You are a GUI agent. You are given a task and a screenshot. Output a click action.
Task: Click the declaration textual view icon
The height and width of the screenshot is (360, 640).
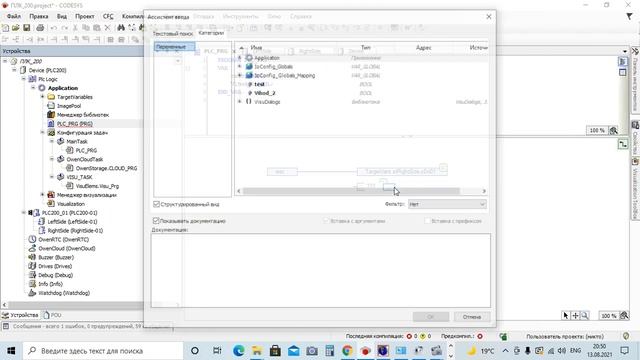(622, 61)
